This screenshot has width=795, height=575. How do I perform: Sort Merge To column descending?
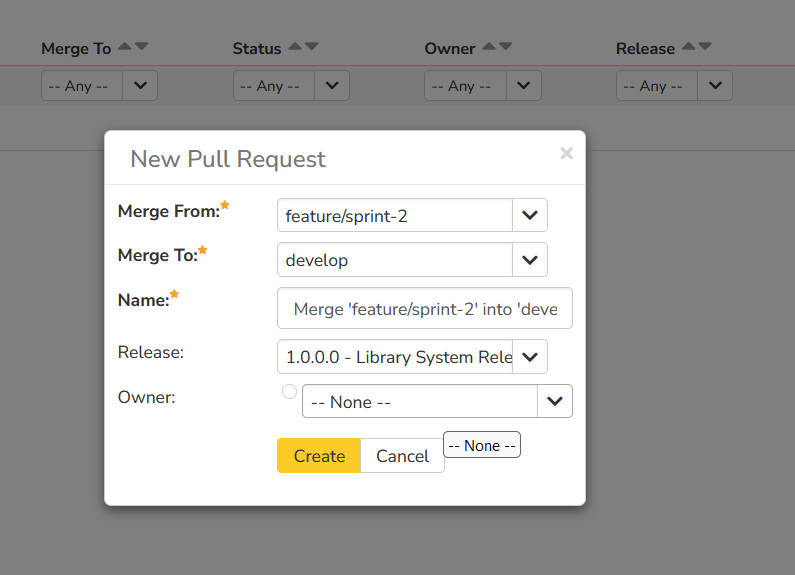pos(142,46)
